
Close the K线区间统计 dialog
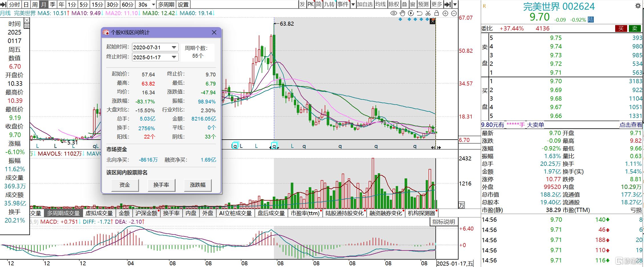coord(214,32)
